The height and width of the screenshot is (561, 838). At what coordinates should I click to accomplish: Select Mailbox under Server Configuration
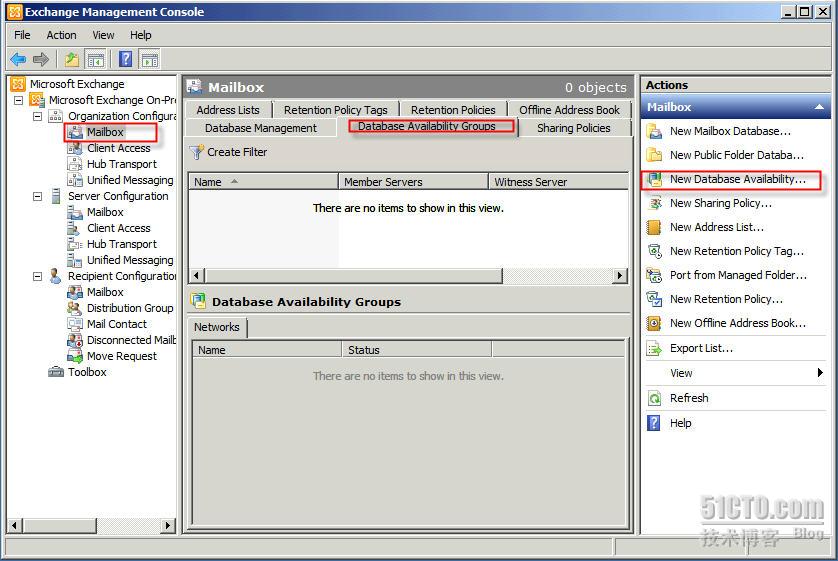(105, 212)
